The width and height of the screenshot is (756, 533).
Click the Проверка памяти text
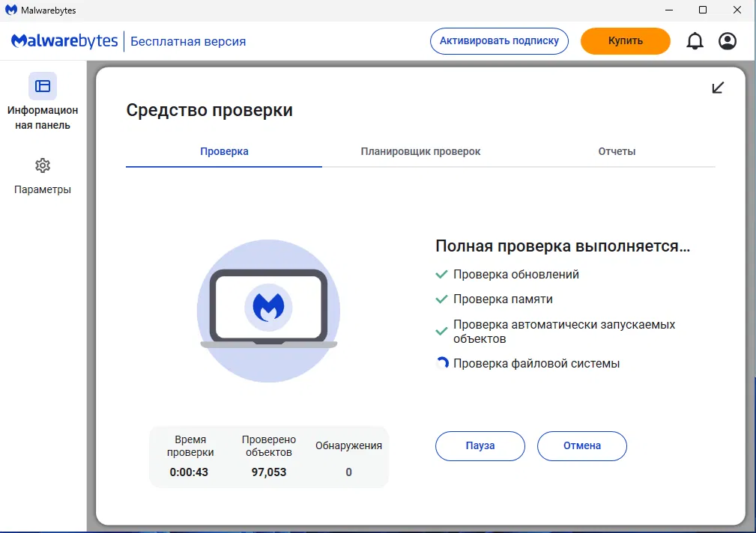pyautogui.click(x=503, y=299)
